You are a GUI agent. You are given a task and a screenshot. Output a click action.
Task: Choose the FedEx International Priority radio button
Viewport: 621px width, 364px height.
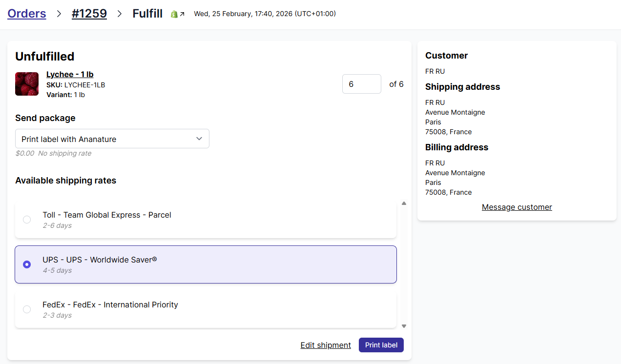[x=27, y=309]
